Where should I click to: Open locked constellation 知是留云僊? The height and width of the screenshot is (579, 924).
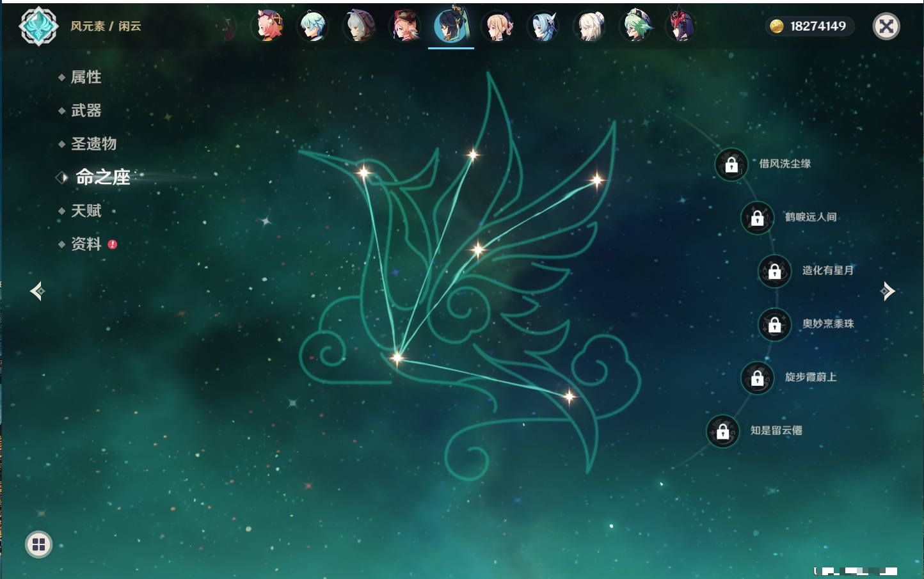(723, 431)
